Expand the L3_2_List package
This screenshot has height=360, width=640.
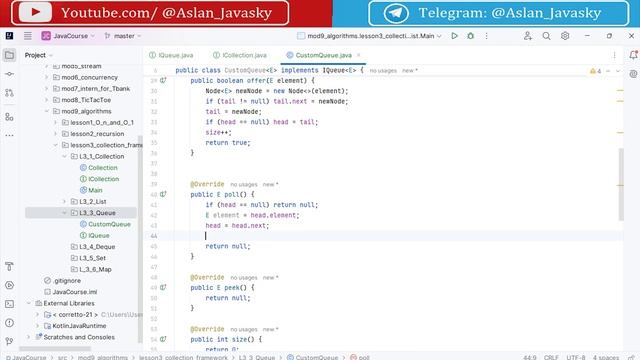tap(64, 201)
